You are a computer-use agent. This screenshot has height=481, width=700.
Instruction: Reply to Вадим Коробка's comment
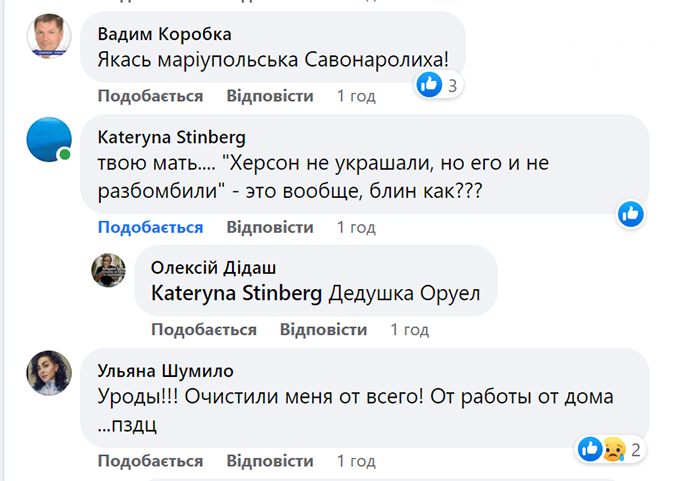coord(270,96)
